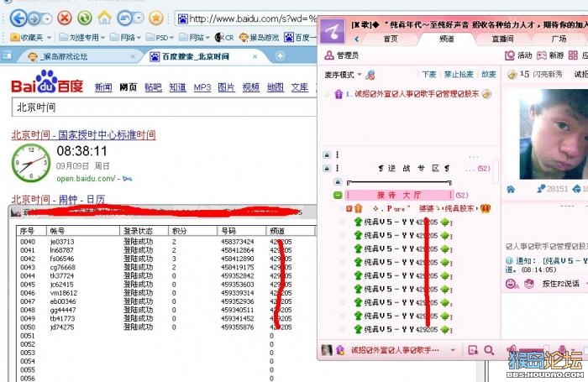Click the purple gift icon on mic queue entry 1

click(x=339, y=94)
